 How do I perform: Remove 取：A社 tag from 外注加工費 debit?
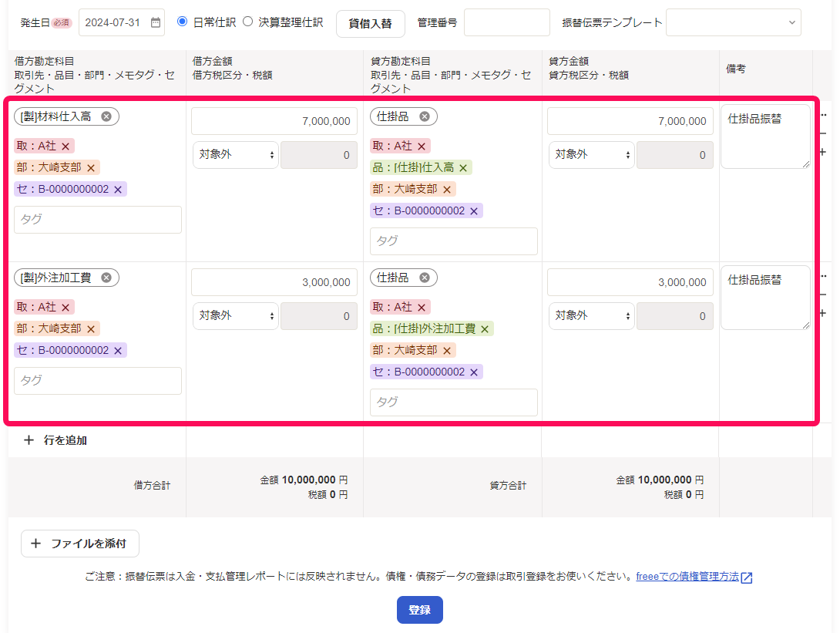tap(66, 308)
